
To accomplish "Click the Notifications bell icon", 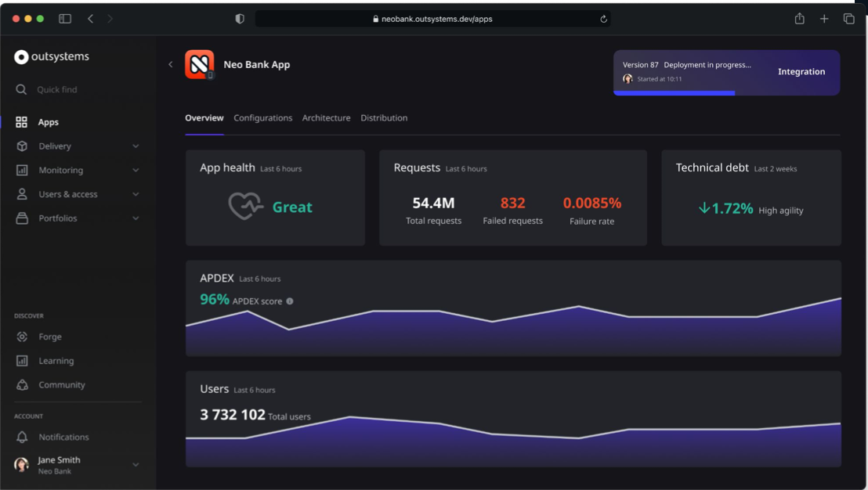I will pyautogui.click(x=22, y=437).
